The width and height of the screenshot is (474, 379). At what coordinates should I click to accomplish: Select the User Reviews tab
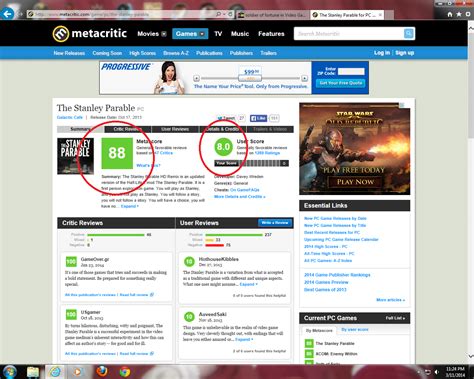click(x=175, y=129)
